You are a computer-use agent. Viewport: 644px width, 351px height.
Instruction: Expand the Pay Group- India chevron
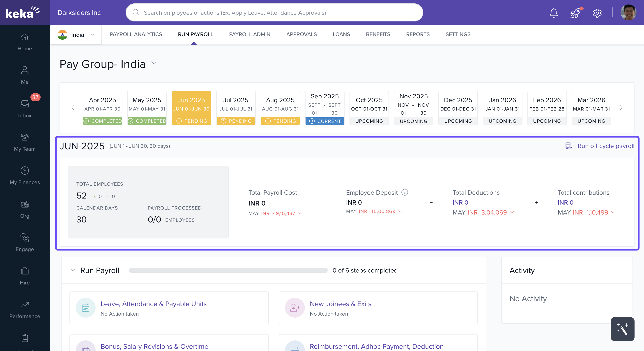click(x=154, y=63)
